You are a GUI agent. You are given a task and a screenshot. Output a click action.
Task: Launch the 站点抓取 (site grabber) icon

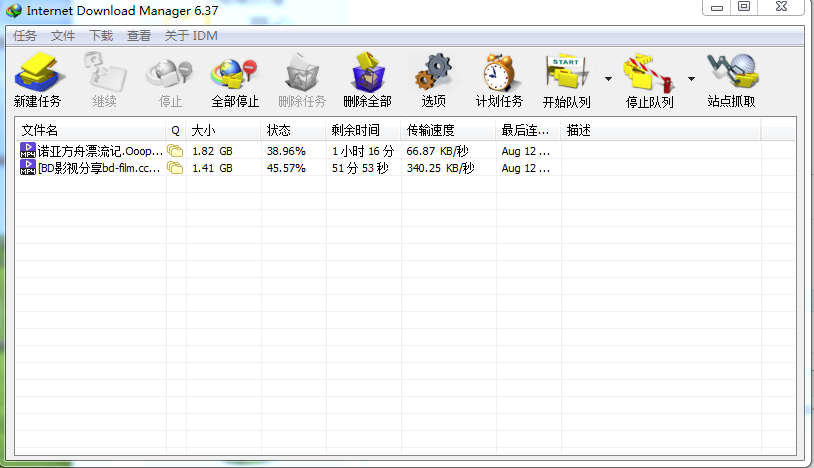[732, 72]
